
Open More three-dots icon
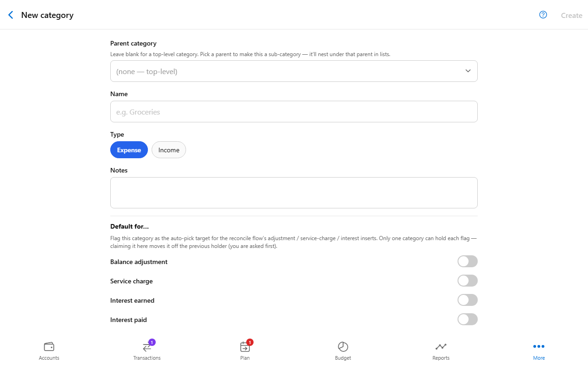539,346
